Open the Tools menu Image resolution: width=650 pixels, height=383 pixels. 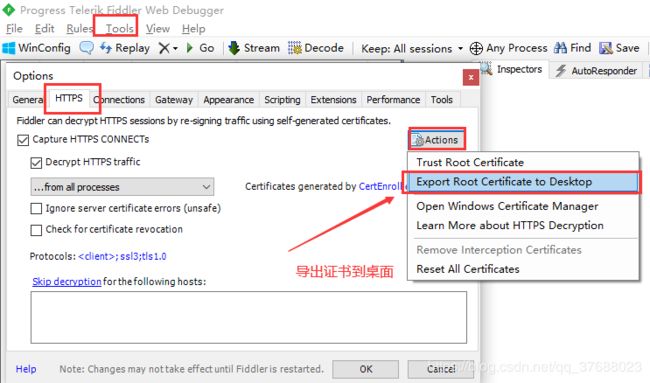click(x=119, y=29)
